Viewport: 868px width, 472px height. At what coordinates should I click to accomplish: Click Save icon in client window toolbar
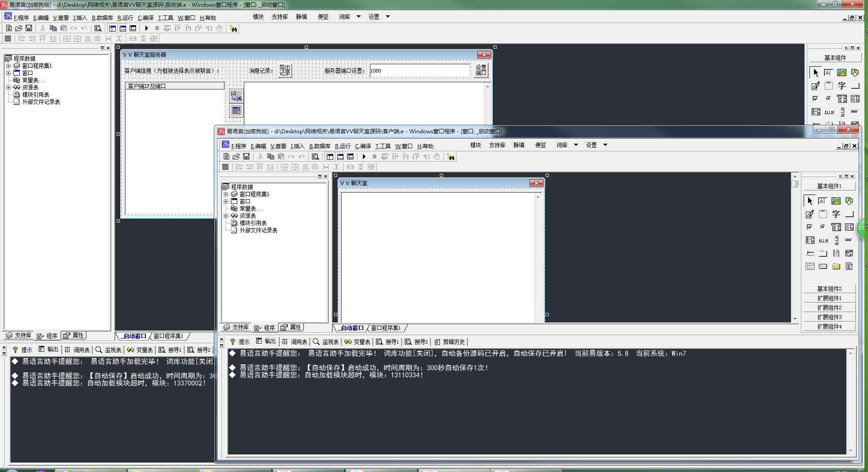pos(246,156)
